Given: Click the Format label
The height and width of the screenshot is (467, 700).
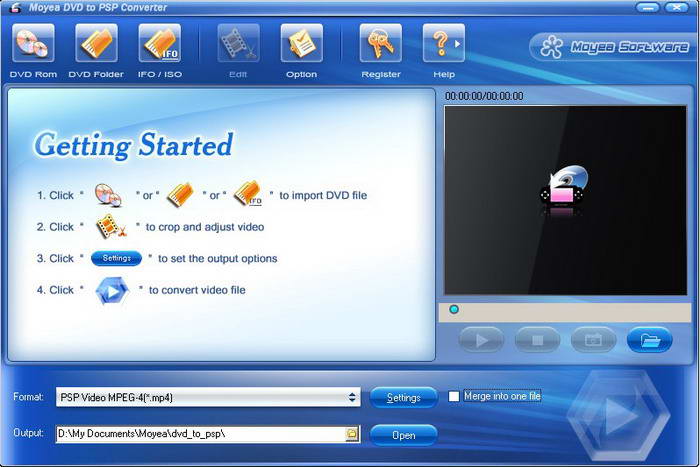Looking at the screenshot, I should point(29,396).
